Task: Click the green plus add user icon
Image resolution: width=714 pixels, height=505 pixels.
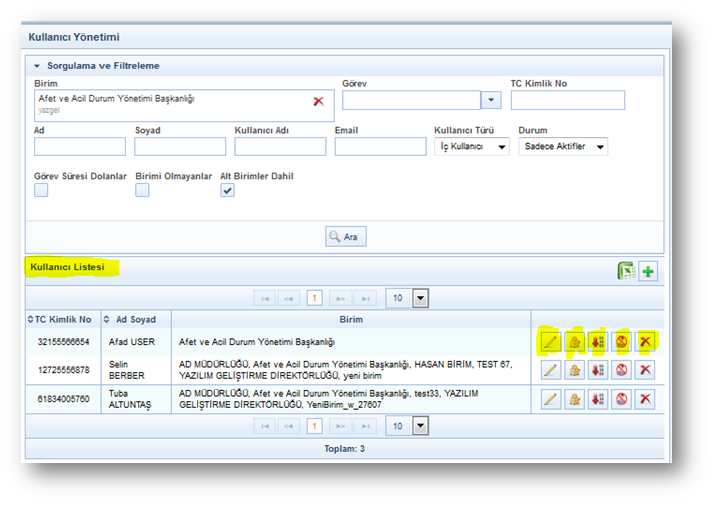Action: pyautogui.click(x=648, y=271)
